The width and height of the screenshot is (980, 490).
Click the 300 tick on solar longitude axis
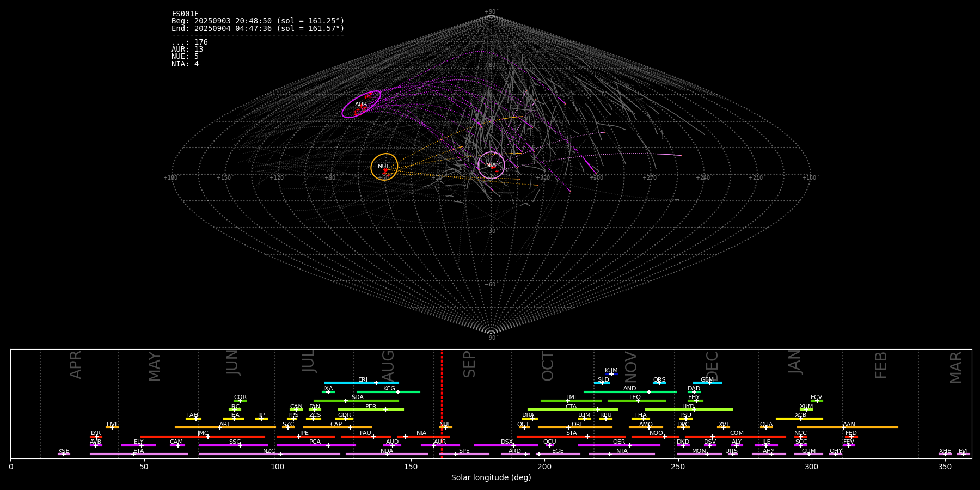pos(811,467)
